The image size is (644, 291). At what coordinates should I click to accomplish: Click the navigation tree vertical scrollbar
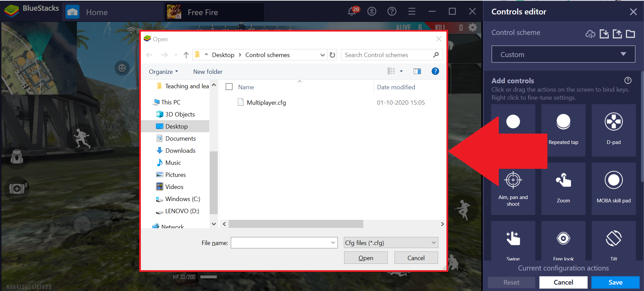point(214,183)
